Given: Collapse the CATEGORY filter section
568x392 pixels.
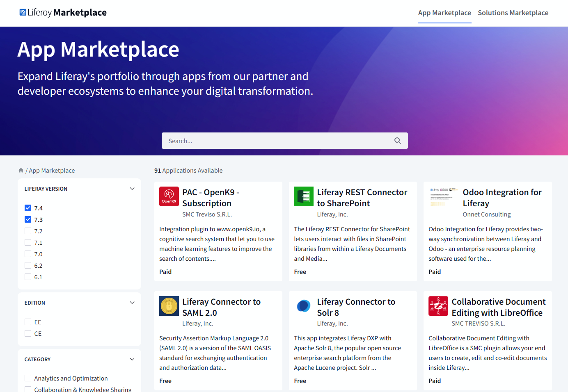Looking at the screenshot, I should (x=132, y=359).
